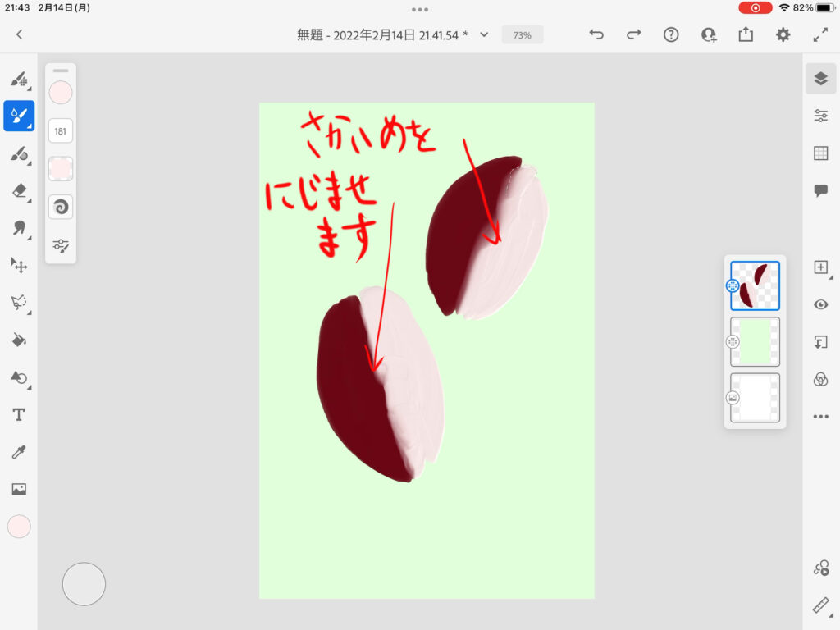Screen dimensions: 840x630
Task: Open the three-dot layer actions menu
Action: click(x=820, y=417)
